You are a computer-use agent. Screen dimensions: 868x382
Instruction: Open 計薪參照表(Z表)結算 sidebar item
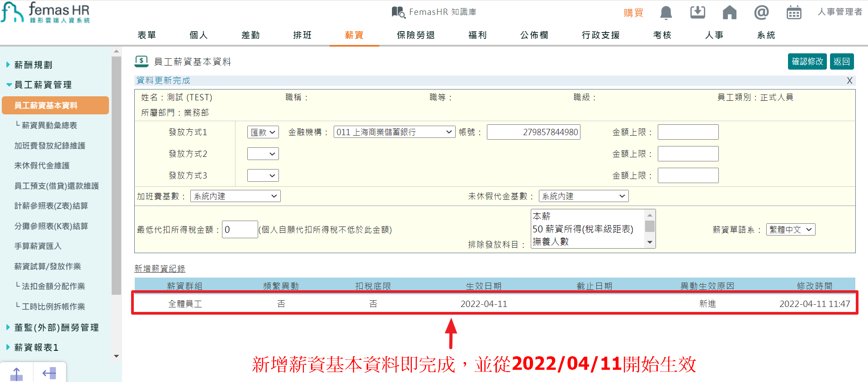pos(51,206)
